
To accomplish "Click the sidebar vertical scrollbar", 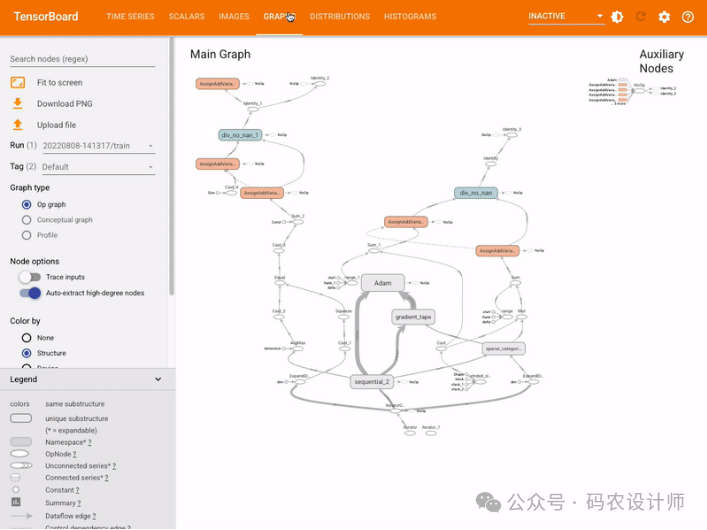I will [171, 167].
